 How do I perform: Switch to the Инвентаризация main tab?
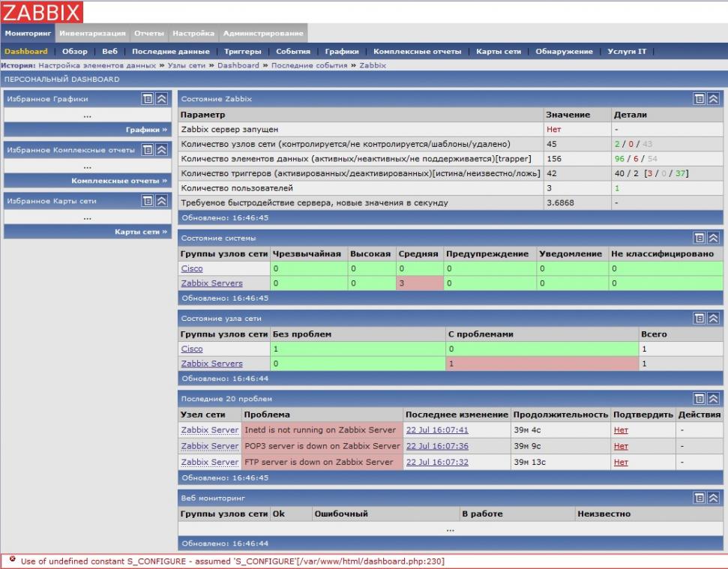(x=92, y=33)
